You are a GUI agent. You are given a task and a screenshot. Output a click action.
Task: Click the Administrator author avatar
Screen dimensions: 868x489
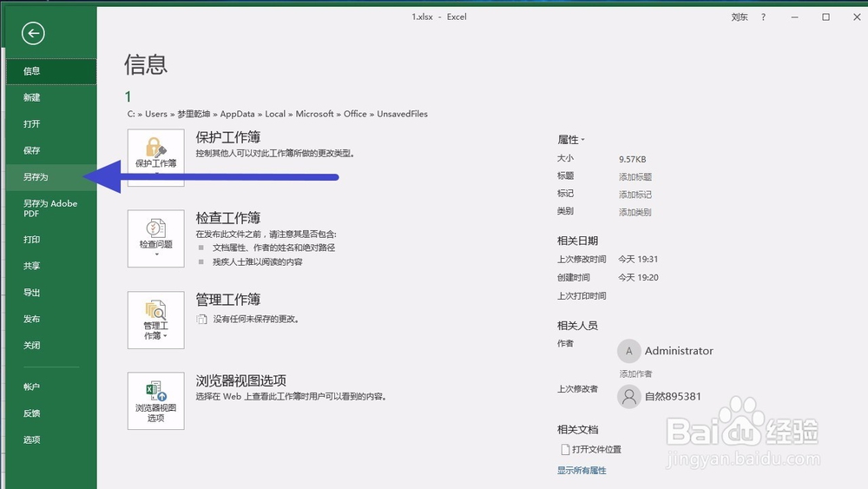pos(628,351)
